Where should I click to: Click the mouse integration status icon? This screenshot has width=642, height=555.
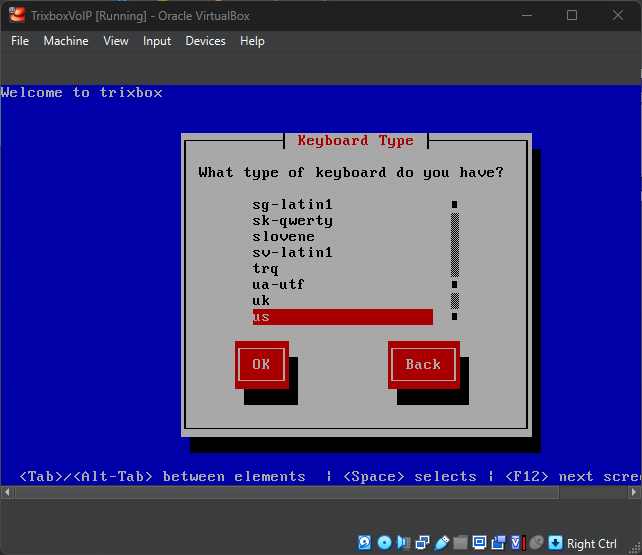coord(536,543)
